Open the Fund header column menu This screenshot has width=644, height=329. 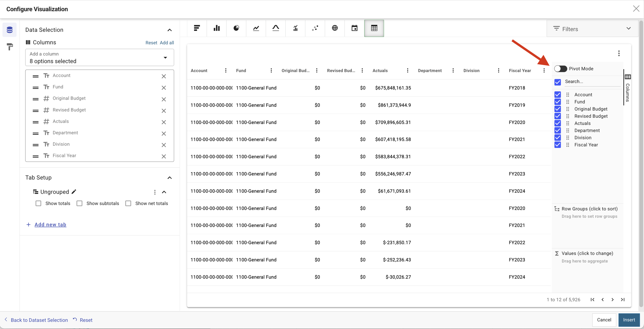271,70
